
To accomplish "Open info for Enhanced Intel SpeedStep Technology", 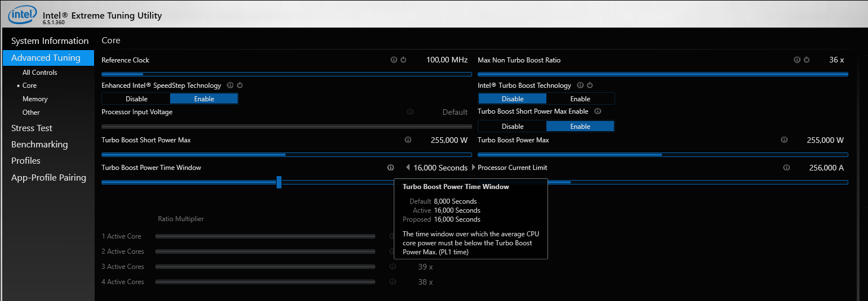I will coord(230,86).
